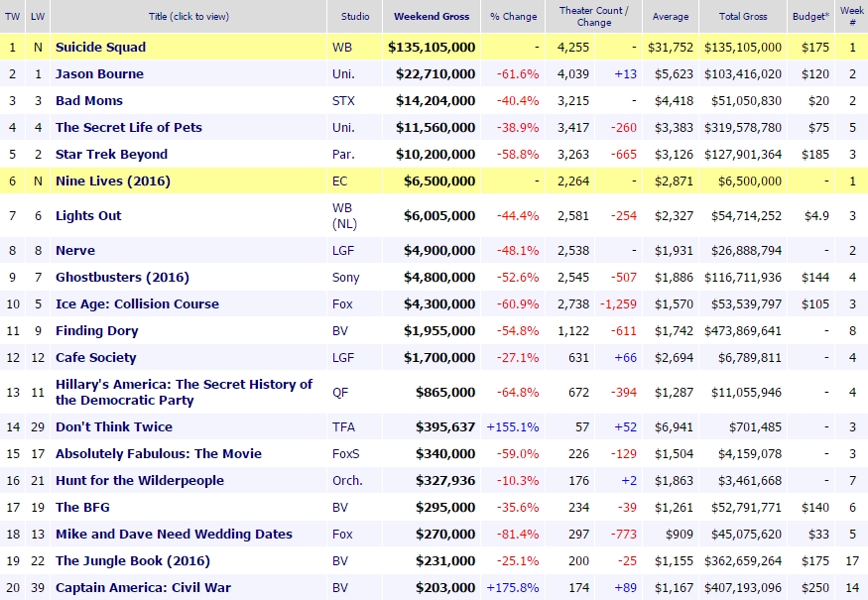The height and width of the screenshot is (600, 868).
Task: Open the Finding Dory title link
Action: tap(97, 330)
